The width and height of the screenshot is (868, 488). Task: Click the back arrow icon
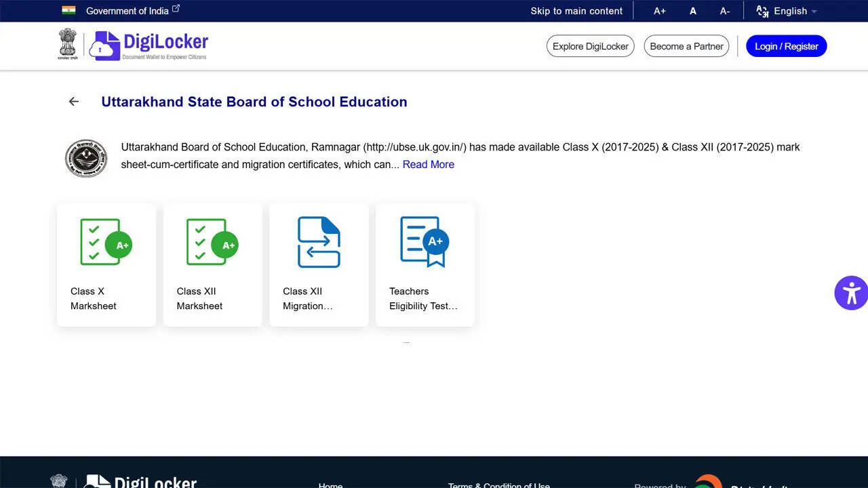tap(74, 102)
